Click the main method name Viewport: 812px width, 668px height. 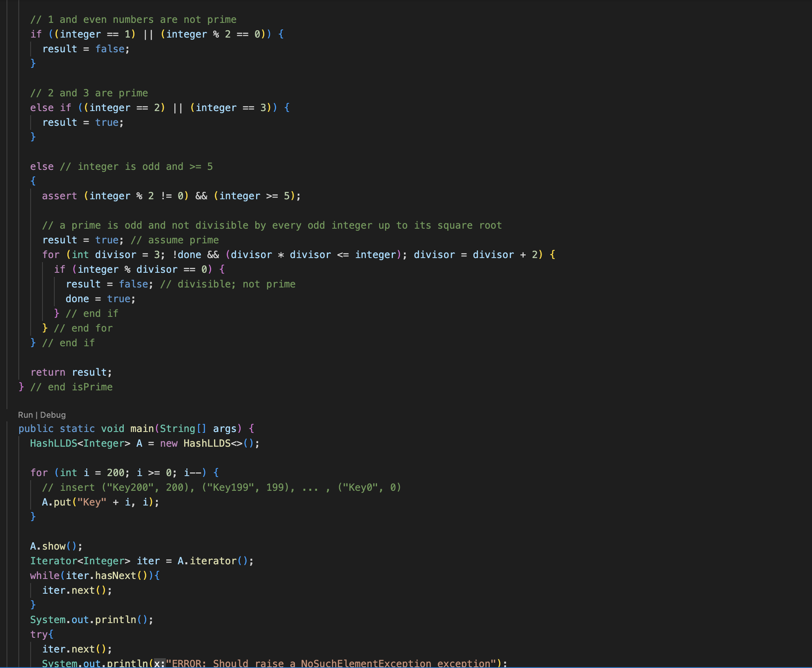142,429
